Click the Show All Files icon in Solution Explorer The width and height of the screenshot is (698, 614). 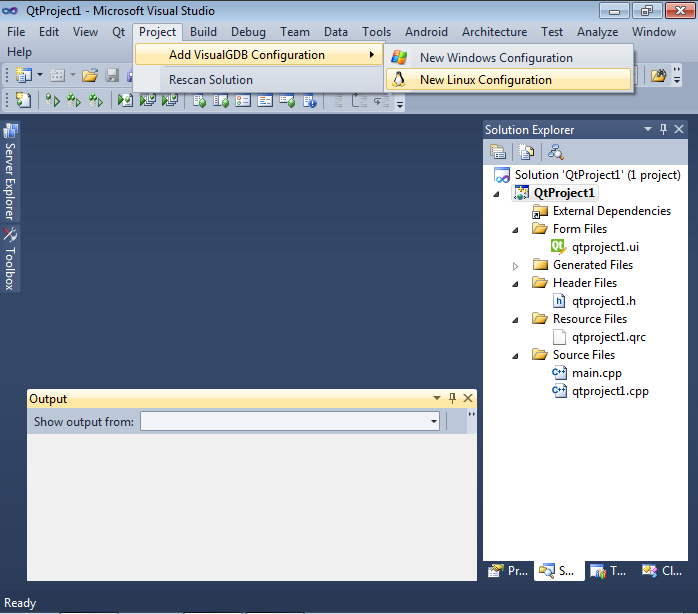click(526, 152)
